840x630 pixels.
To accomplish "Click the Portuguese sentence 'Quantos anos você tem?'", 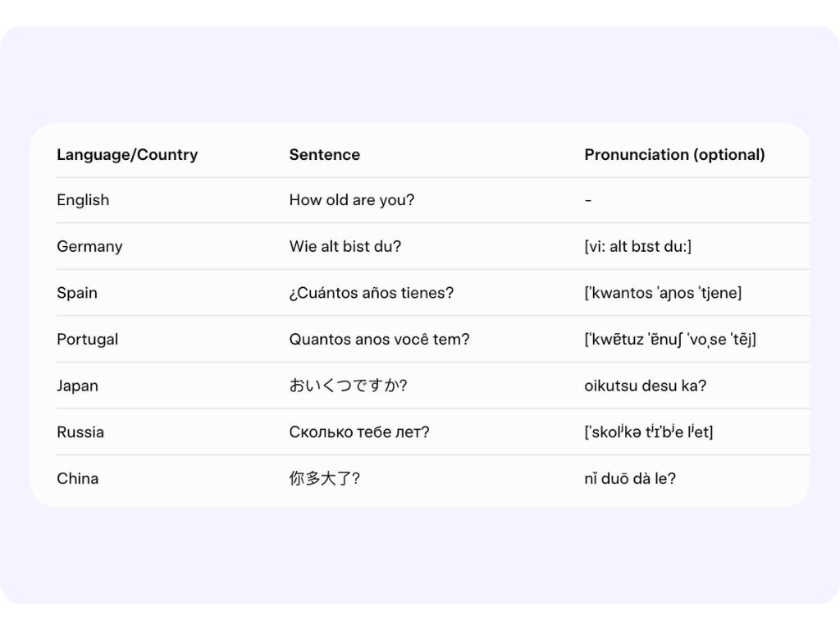I will tap(380, 339).
